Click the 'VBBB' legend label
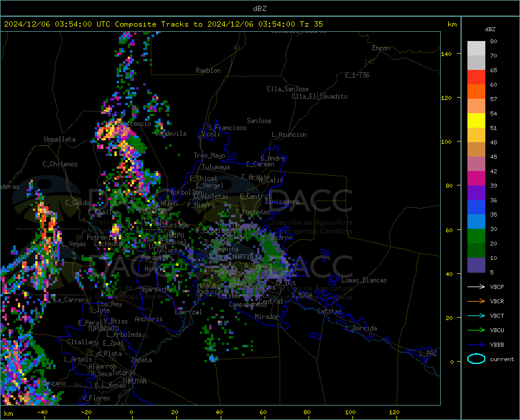Viewport: 520px width, 420px height. point(497,345)
